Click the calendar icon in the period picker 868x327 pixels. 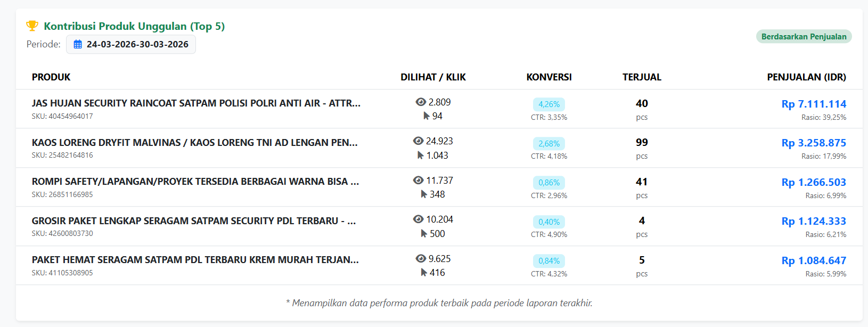78,45
